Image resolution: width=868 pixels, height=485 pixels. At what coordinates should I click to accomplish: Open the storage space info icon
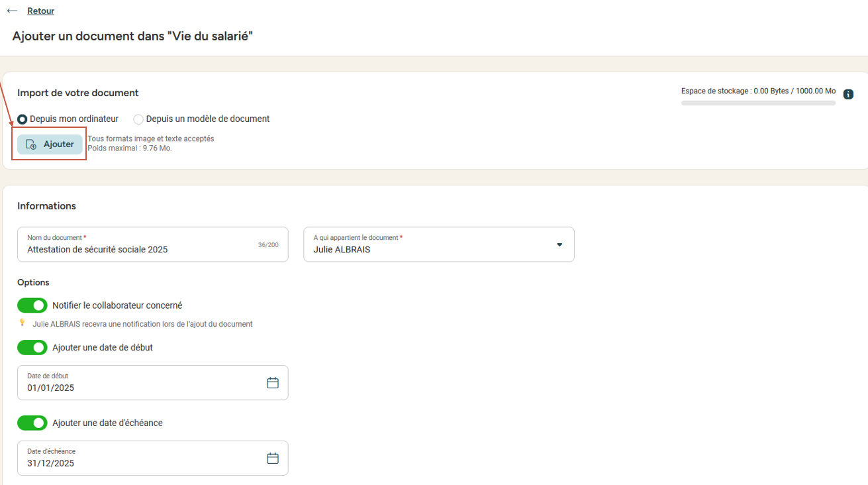click(x=848, y=95)
